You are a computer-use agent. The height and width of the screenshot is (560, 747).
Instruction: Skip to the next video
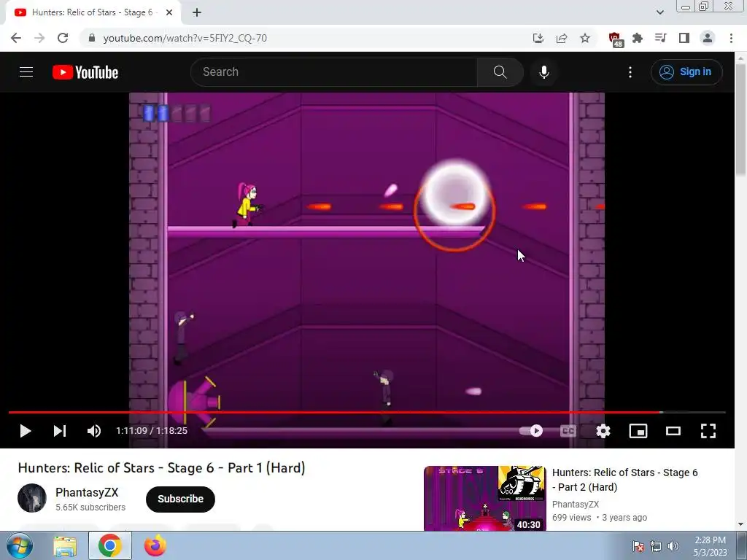pyautogui.click(x=60, y=431)
